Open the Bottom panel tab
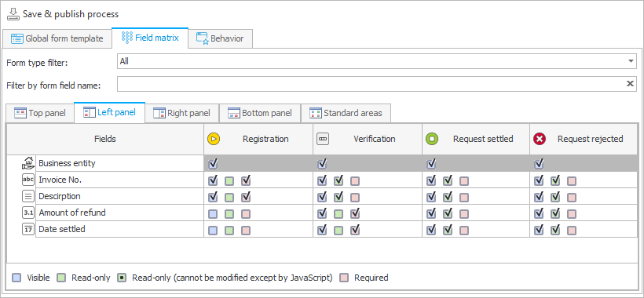644x298 pixels. (x=260, y=113)
